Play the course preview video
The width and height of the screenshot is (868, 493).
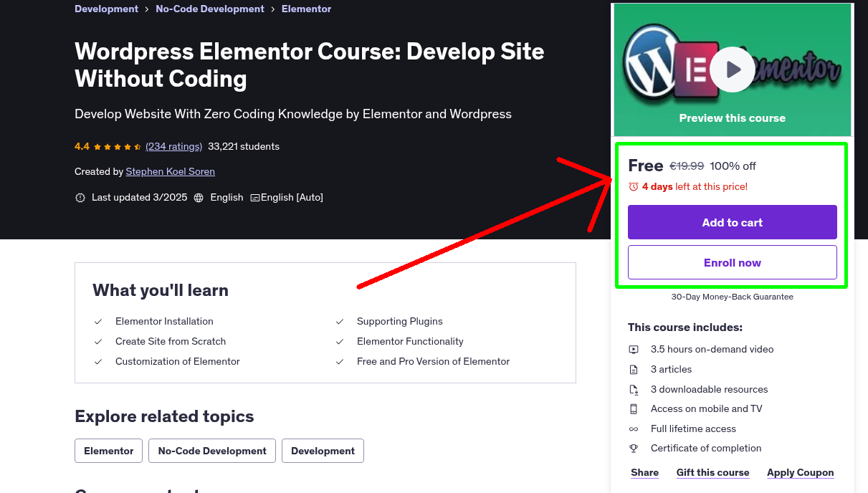pyautogui.click(x=733, y=70)
